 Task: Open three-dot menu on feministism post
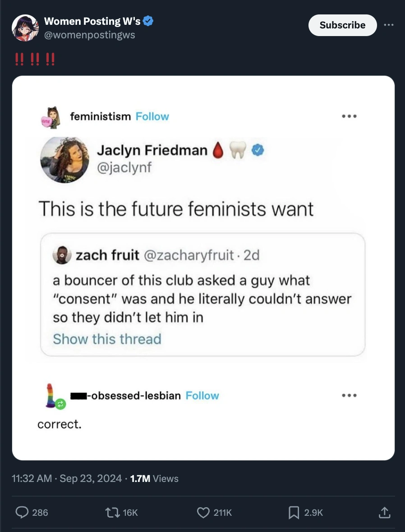click(349, 116)
